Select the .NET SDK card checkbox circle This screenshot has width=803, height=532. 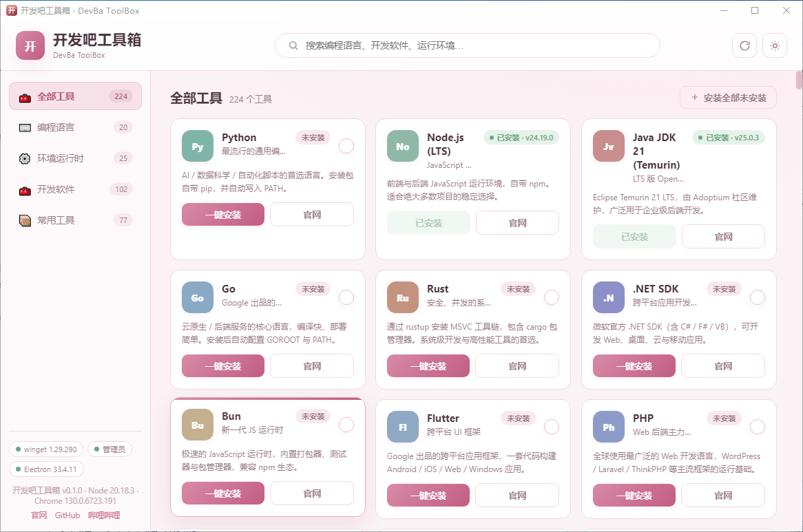tap(758, 297)
